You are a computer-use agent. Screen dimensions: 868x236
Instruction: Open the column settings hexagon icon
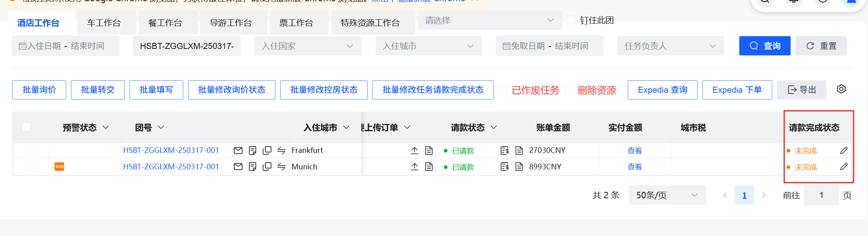(x=842, y=89)
